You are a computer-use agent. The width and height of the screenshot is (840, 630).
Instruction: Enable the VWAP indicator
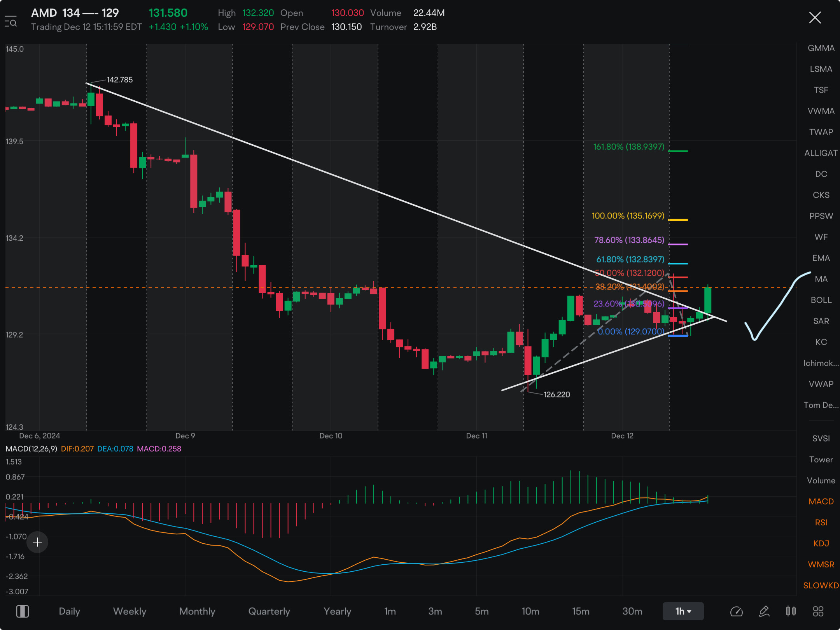coord(821,384)
